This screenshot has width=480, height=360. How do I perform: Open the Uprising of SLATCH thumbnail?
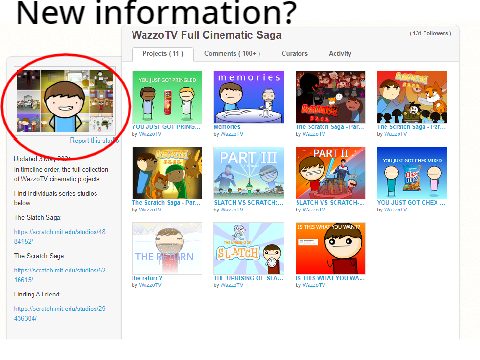coord(249,248)
